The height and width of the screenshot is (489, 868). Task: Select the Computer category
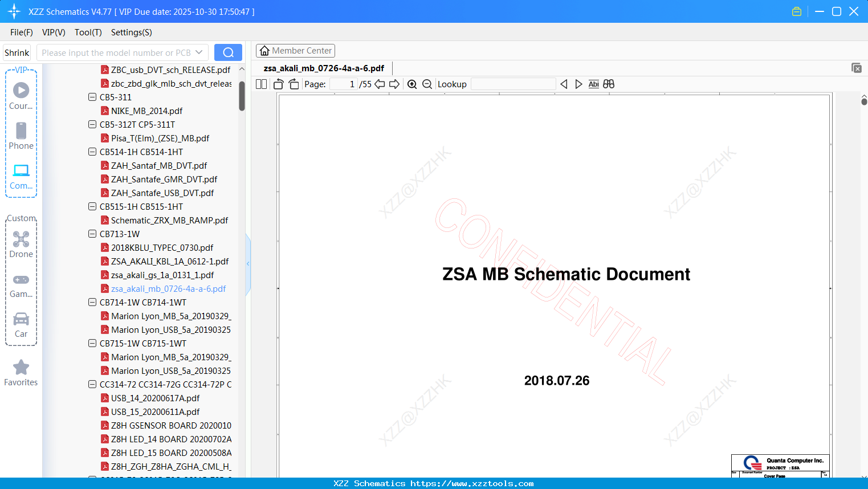(x=21, y=176)
